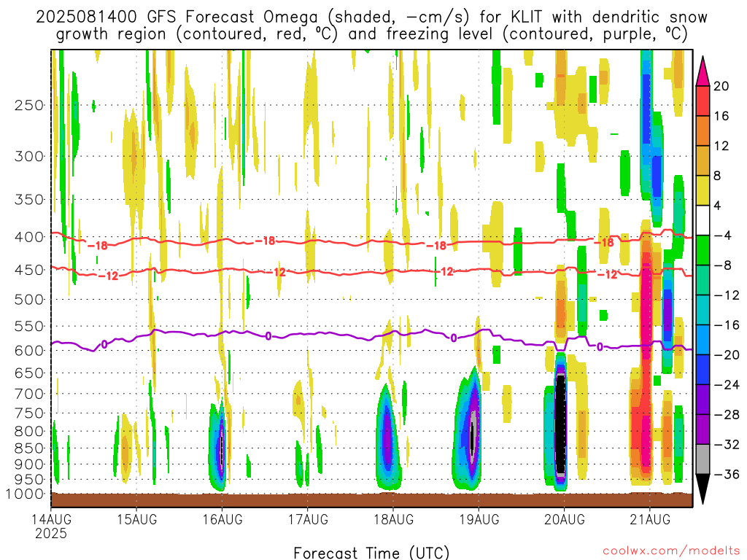This screenshot has width=747, height=560.
Task: Click the Forecast Time (UTC) axis title
Action: [x=371, y=553]
